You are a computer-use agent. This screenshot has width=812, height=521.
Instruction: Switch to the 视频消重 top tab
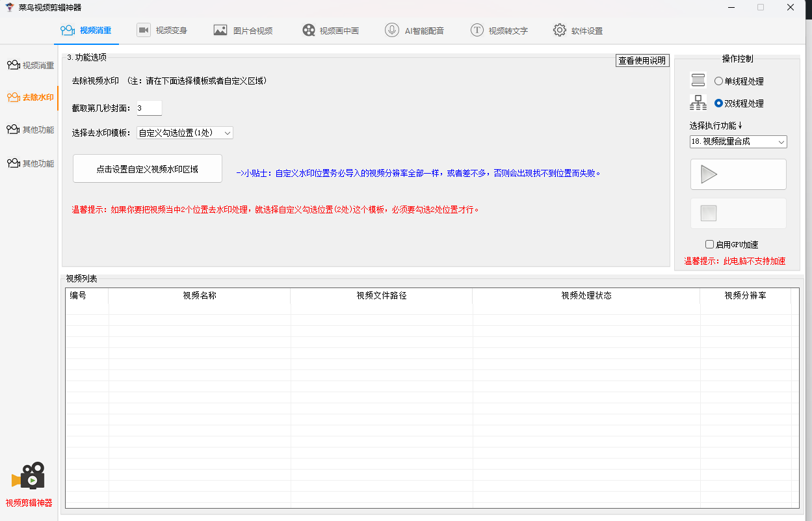click(87, 31)
